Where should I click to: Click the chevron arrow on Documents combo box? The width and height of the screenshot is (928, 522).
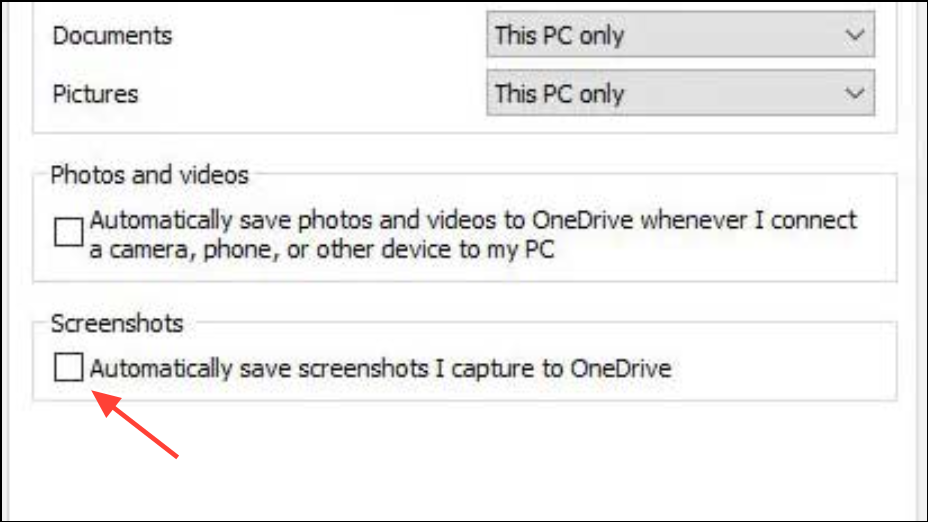[855, 36]
